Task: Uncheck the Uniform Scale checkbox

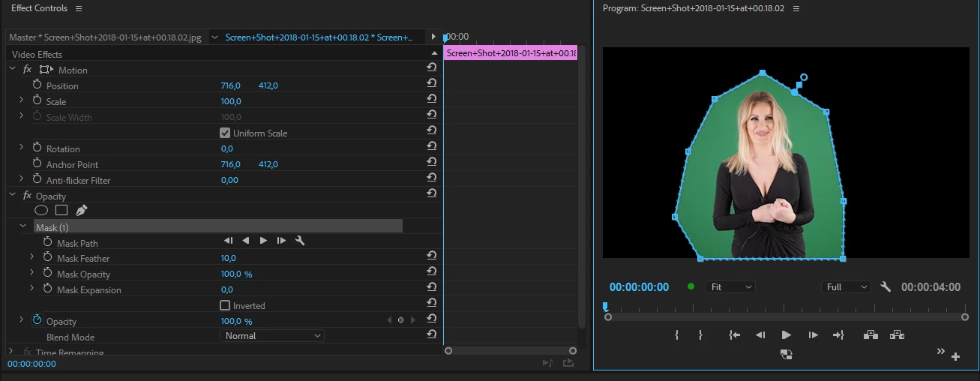Action: [x=225, y=133]
